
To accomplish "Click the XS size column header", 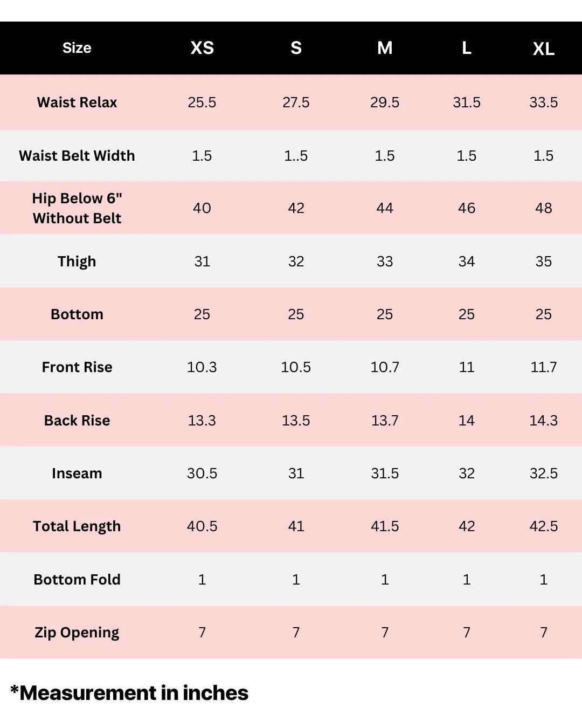I will 202,48.
